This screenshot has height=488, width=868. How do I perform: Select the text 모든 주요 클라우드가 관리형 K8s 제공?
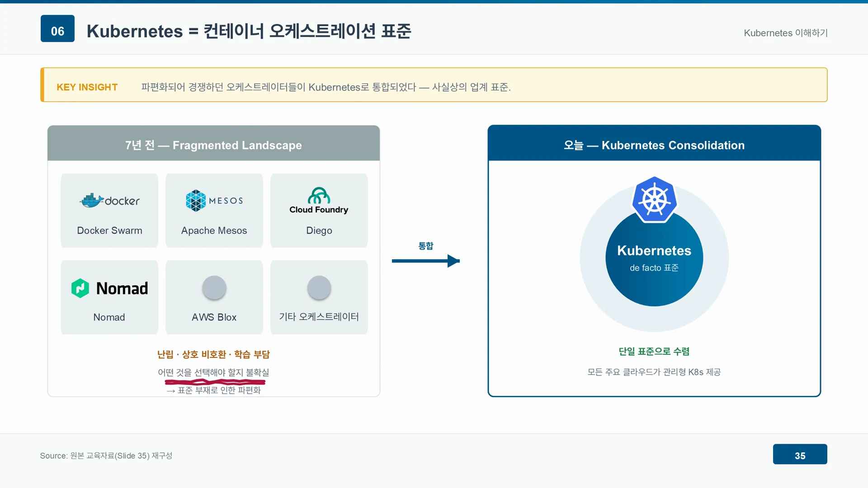click(x=654, y=372)
